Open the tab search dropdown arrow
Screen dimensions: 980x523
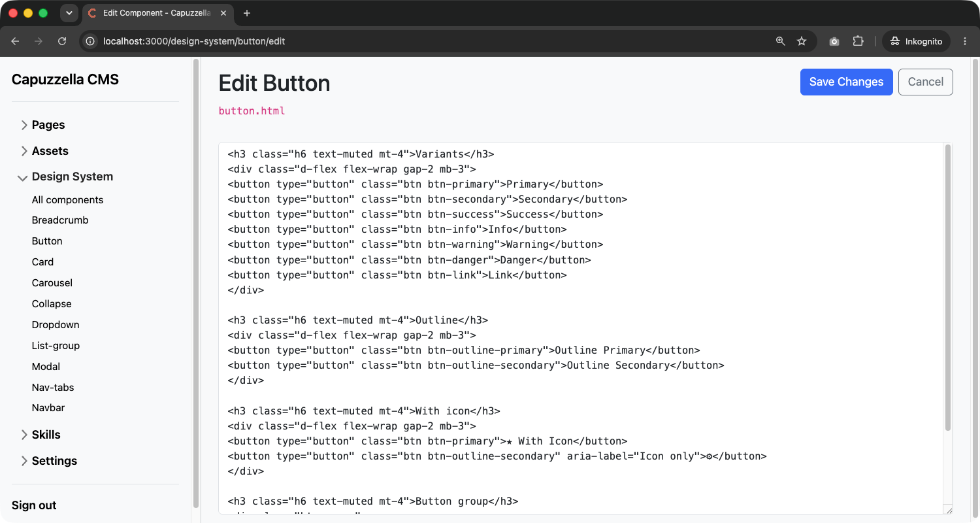pos(69,13)
